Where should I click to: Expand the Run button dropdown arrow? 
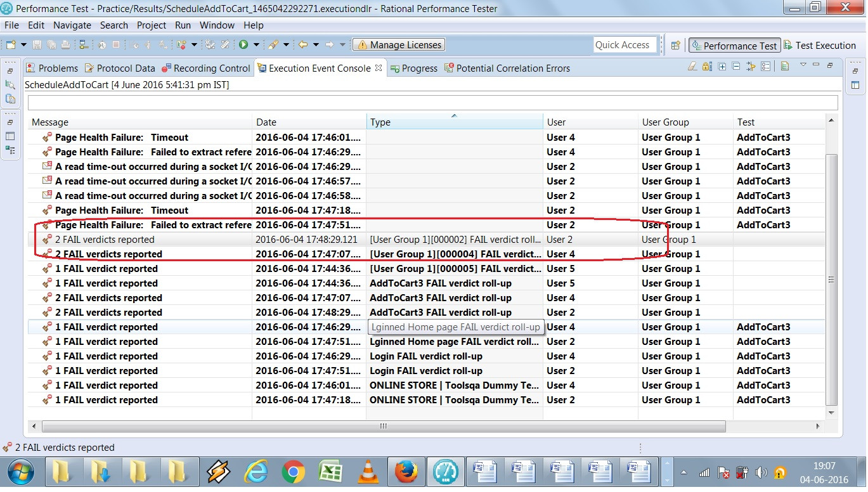[256, 45]
